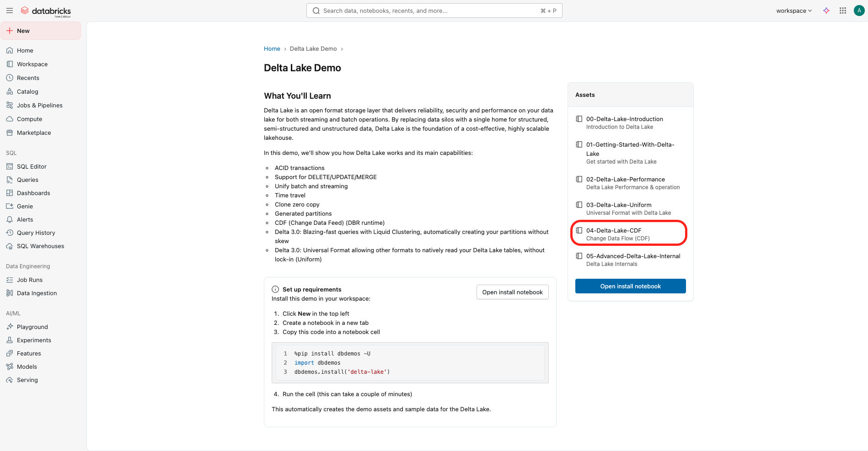This screenshot has width=868, height=451.
Task: Open the 04-Delta-Lake-CDF asset
Action: 614,230
